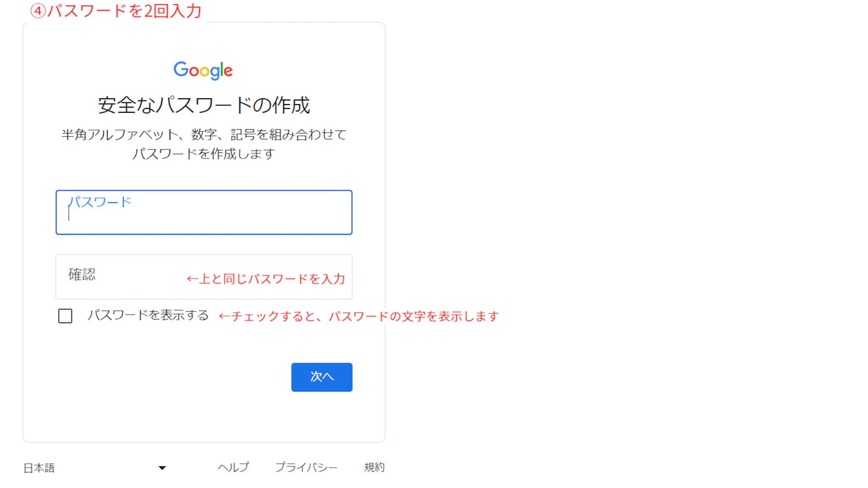Click the 安全なパスワードの作成 heading
Screen dimensions: 868x488
204,105
